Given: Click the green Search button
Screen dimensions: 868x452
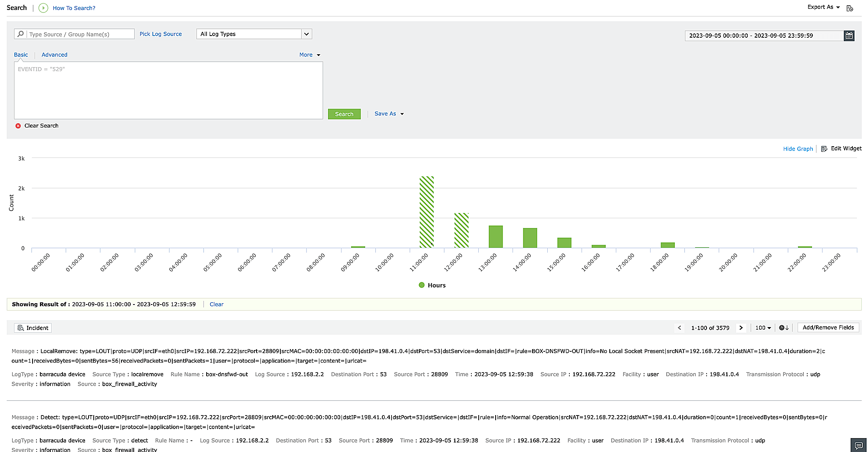Looking at the screenshot, I should click(344, 114).
